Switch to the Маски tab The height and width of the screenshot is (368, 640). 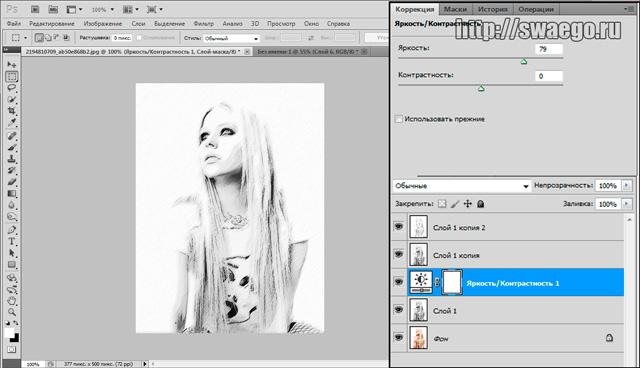click(456, 9)
